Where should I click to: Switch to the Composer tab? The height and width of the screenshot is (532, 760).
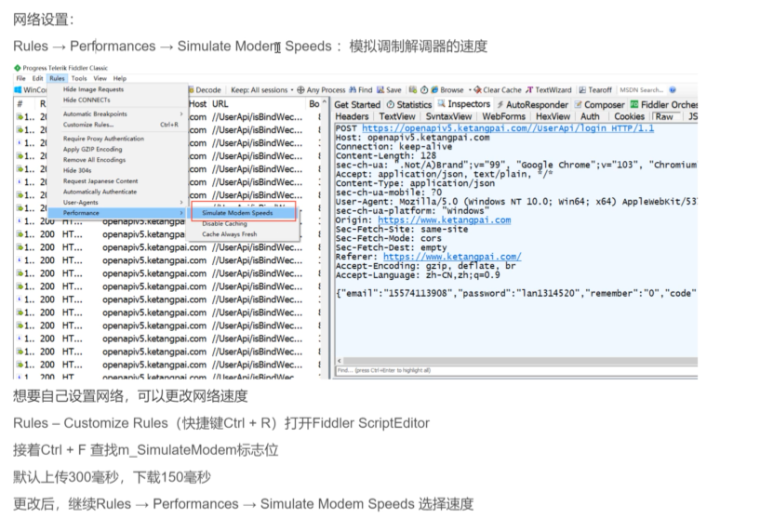(600, 105)
